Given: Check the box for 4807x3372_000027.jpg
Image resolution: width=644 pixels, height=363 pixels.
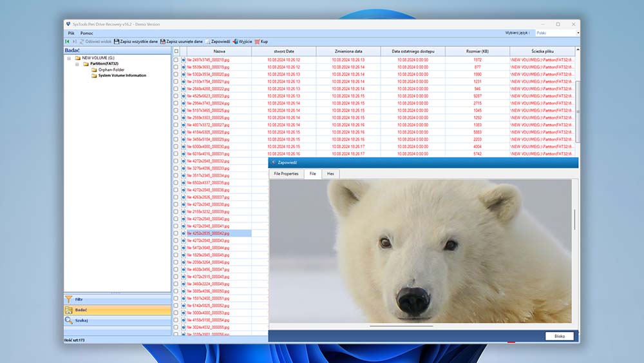Looking at the screenshot, I should (176, 125).
